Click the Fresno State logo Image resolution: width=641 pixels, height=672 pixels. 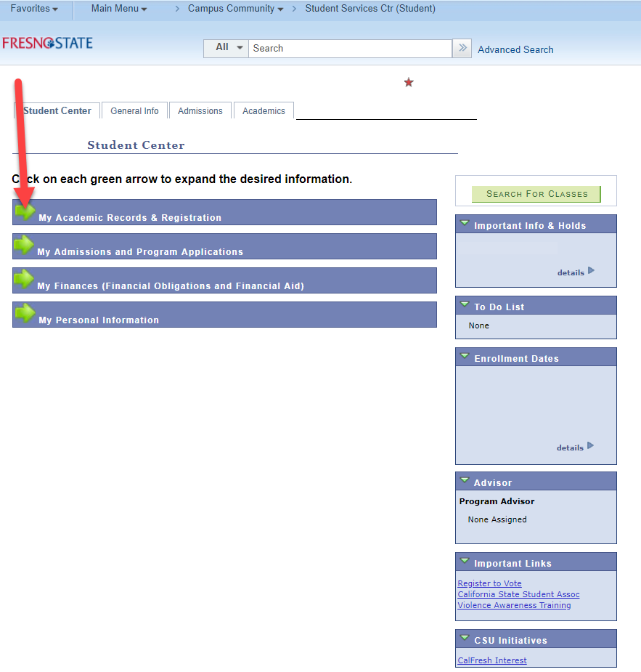click(x=48, y=44)
